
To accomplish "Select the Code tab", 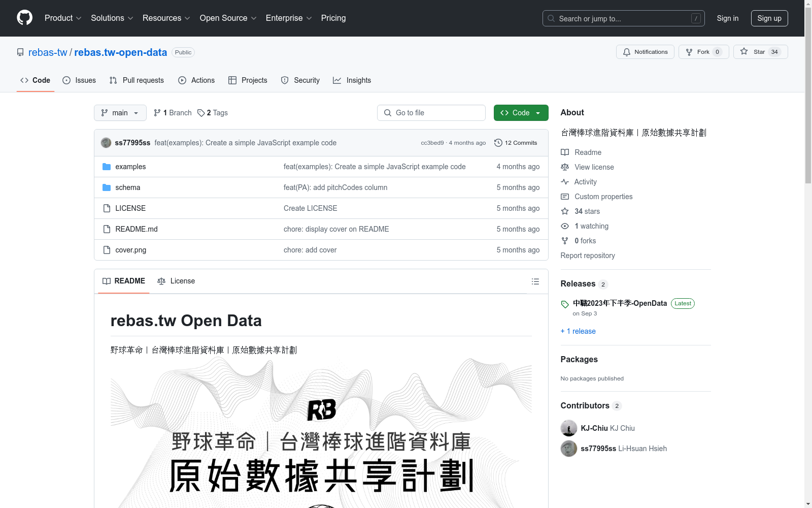I will (x=35, y=80).
